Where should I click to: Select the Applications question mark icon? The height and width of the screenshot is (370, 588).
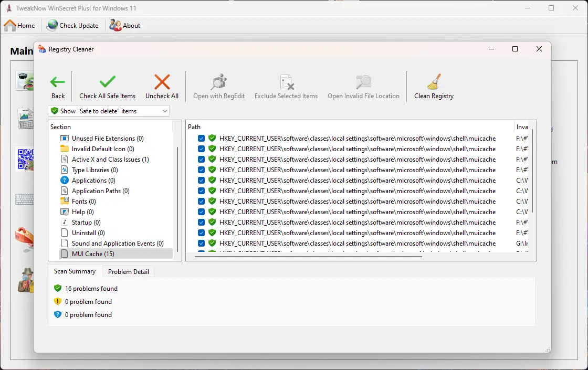(x=65, y=181)
